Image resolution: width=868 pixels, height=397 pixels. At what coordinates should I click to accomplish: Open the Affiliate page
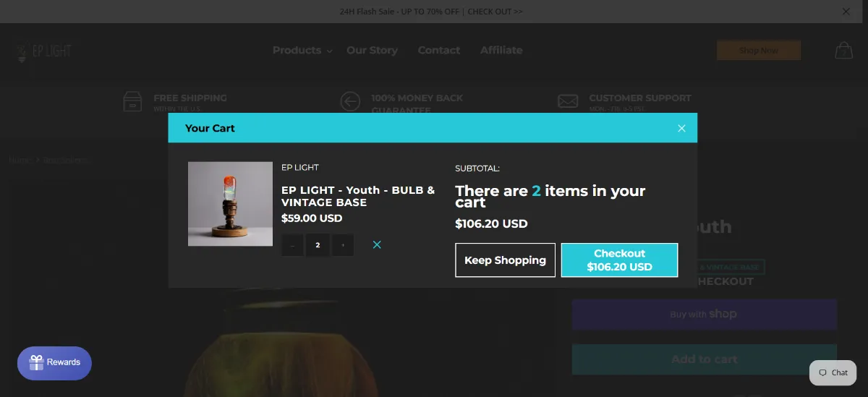tap(501, 50)
